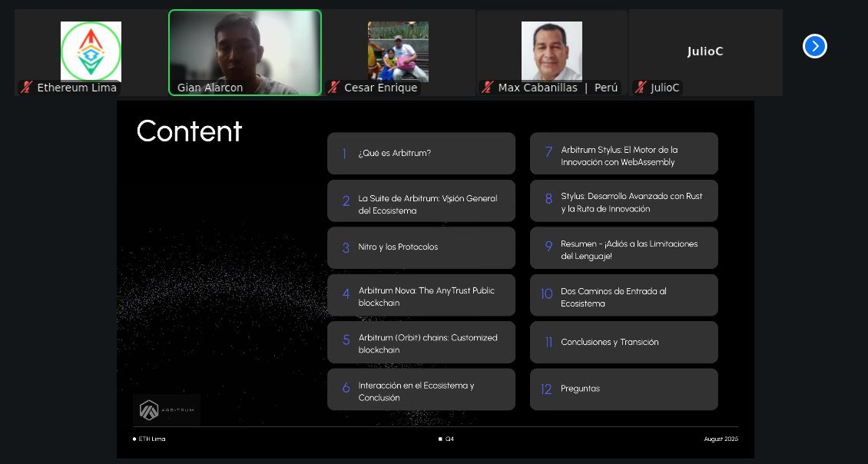Click the "August 2025" footer date
The width and height of the screenshot is (868, 464).
pyautogui.click(x=721, y=439)
